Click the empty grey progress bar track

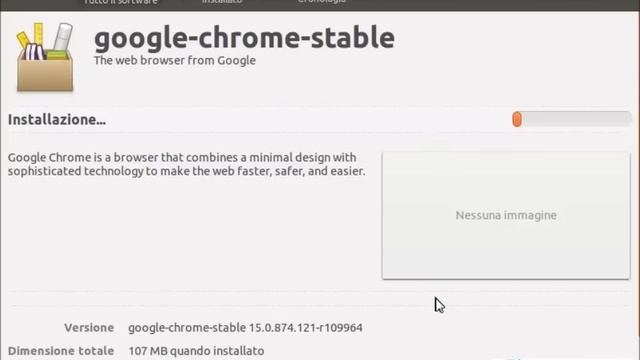coord(576,119)
